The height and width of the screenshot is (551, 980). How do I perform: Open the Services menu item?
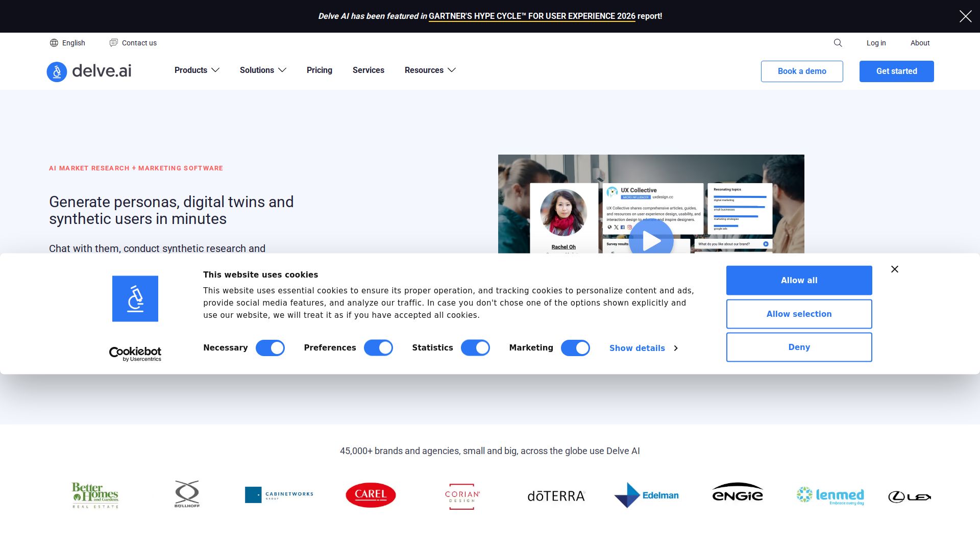[x=369, y=70]
